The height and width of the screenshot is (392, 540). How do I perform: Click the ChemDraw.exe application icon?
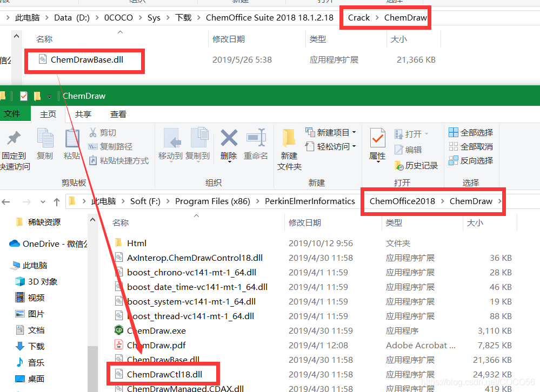point(119,330)
